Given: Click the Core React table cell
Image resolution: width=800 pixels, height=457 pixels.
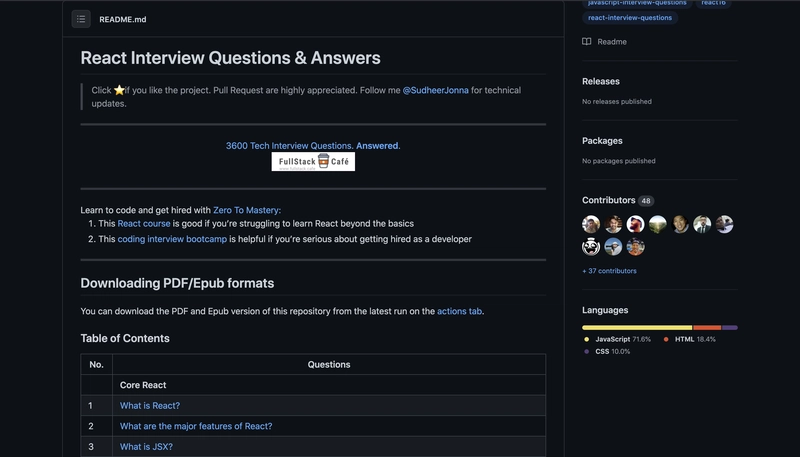Looking at the screenshot, I should point(329,385).
